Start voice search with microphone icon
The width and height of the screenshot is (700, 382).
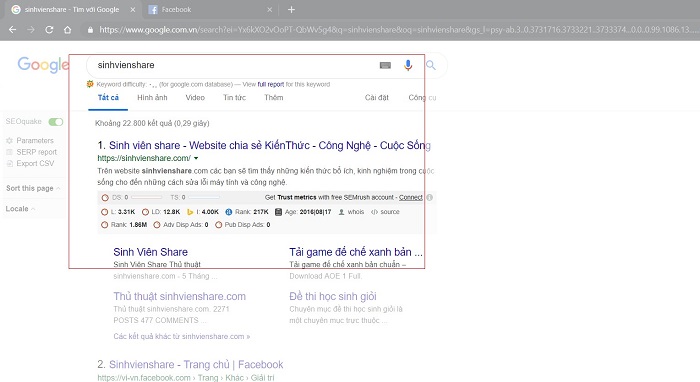(408, 65)
